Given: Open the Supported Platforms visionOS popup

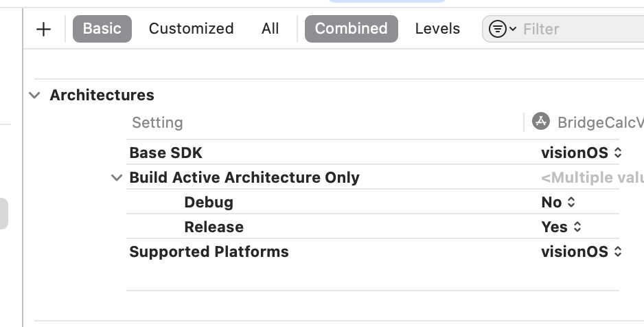Looking at the screenshot, I should [581, 251].
